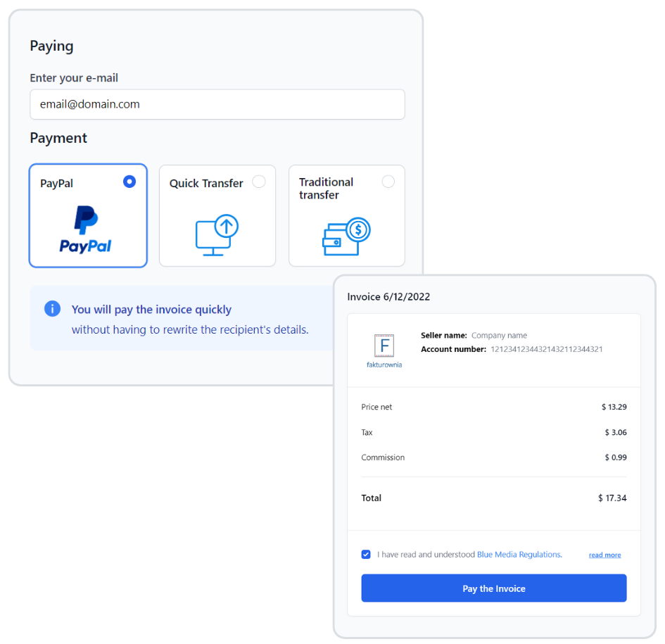Click the PayPal logo icon
Viewport: 665px width, 644px height.
[85, 229]
